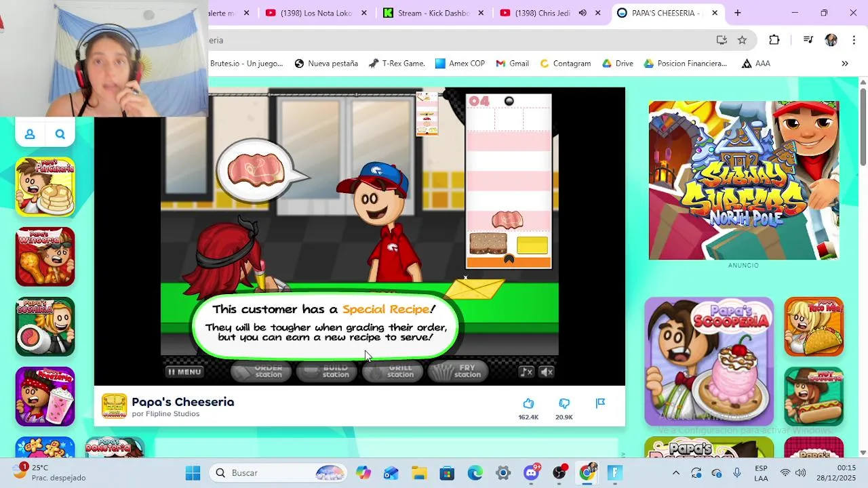Mute game sound effects speaker
The width and height of the screenshot is (868, 488).
547,371
